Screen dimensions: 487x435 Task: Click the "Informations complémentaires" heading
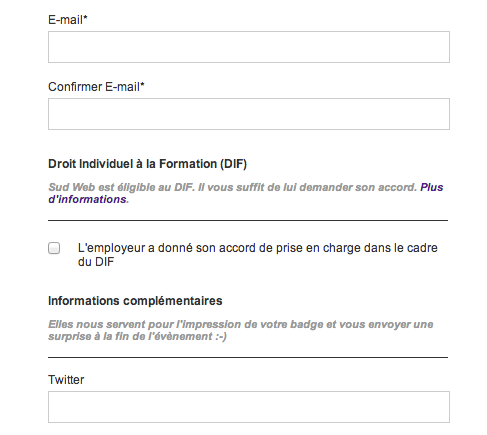point(135,301)
